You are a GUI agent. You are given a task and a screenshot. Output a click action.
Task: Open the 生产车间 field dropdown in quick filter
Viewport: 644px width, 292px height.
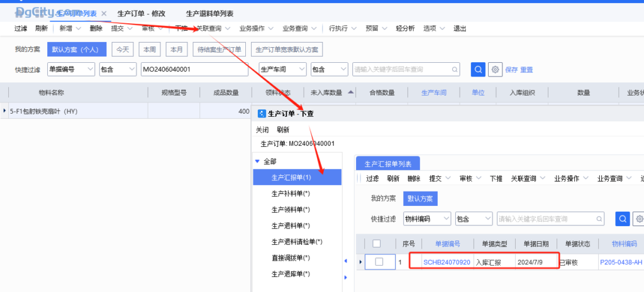coord(301,69)
